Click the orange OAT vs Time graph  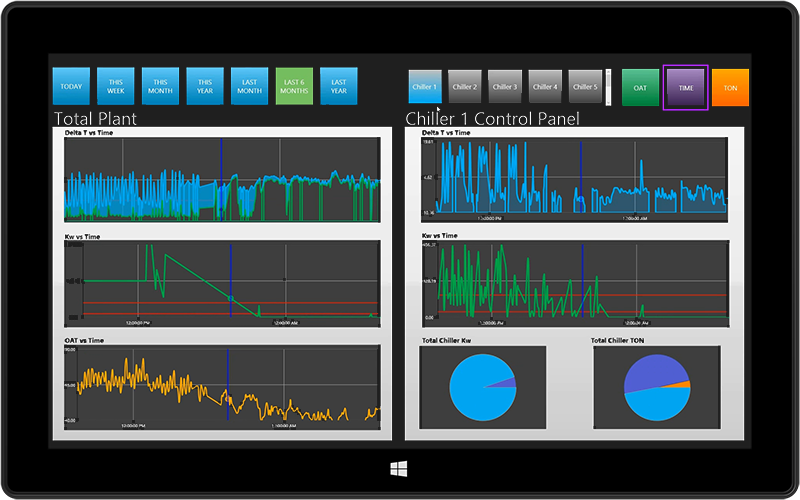click(x=222, y=388)
